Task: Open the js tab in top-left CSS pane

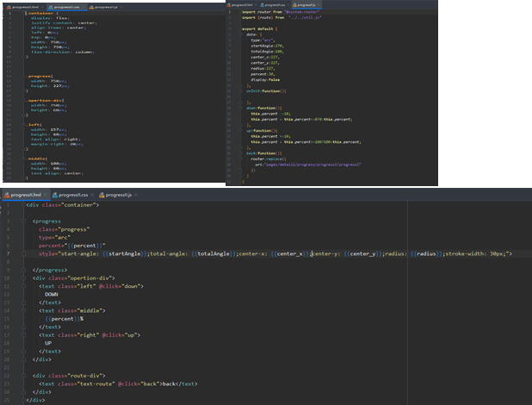Action: pyautogui.click(x=106, y=7)
